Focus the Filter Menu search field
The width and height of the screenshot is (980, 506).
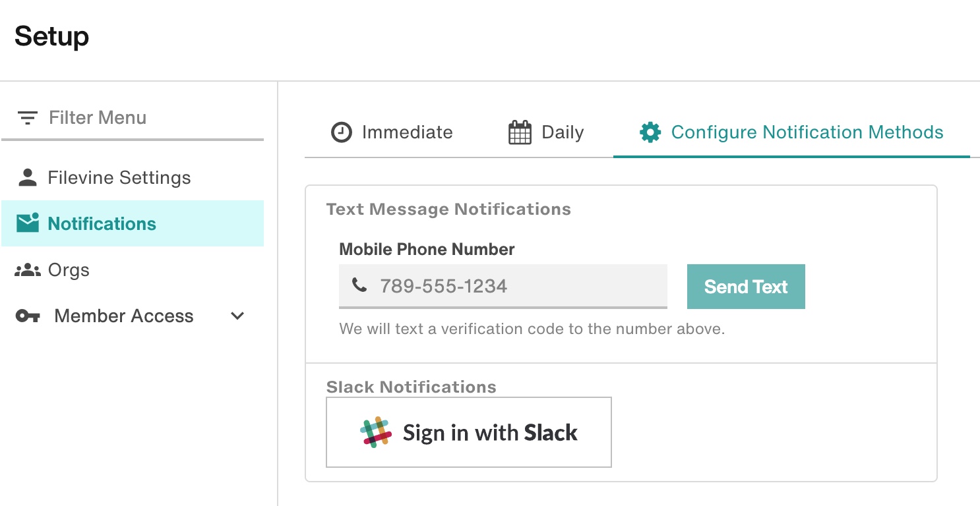(133, 118)
